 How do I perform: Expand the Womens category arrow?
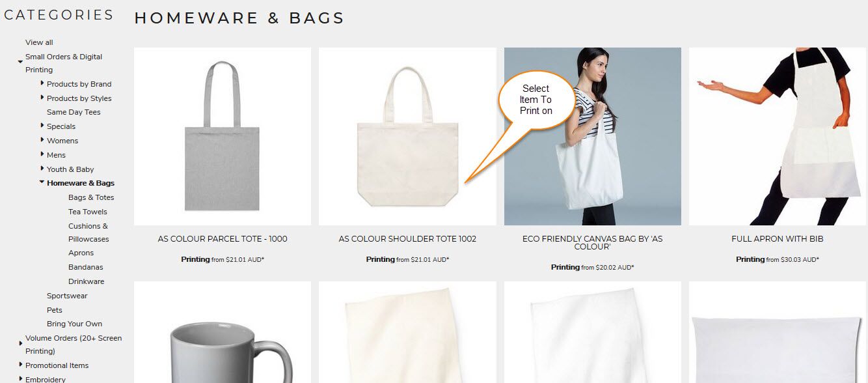tap(42, 139)
